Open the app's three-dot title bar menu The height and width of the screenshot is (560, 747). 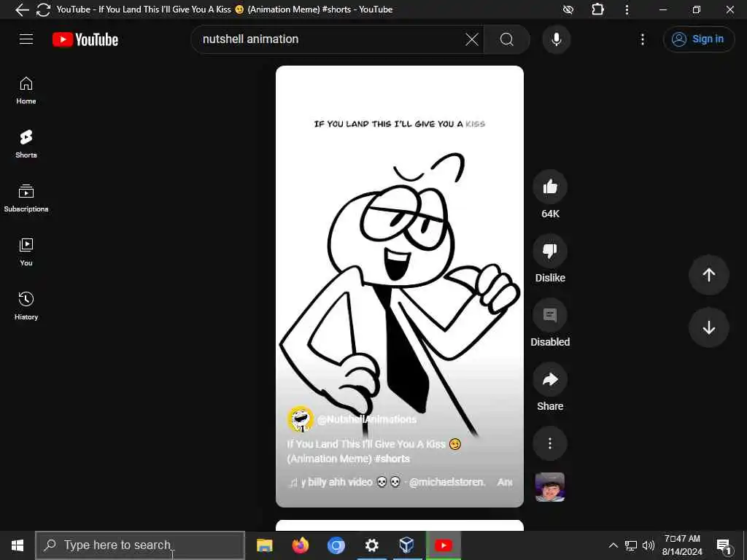[627, 9]
